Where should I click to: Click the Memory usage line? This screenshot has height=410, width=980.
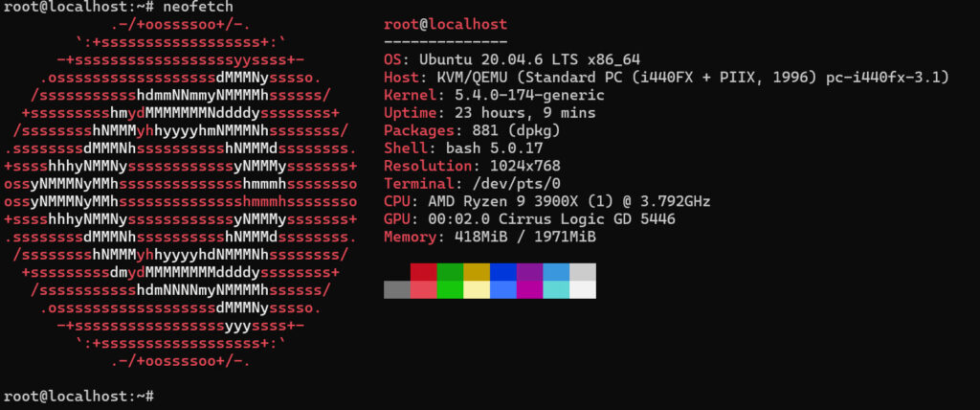tap(489, 237)
